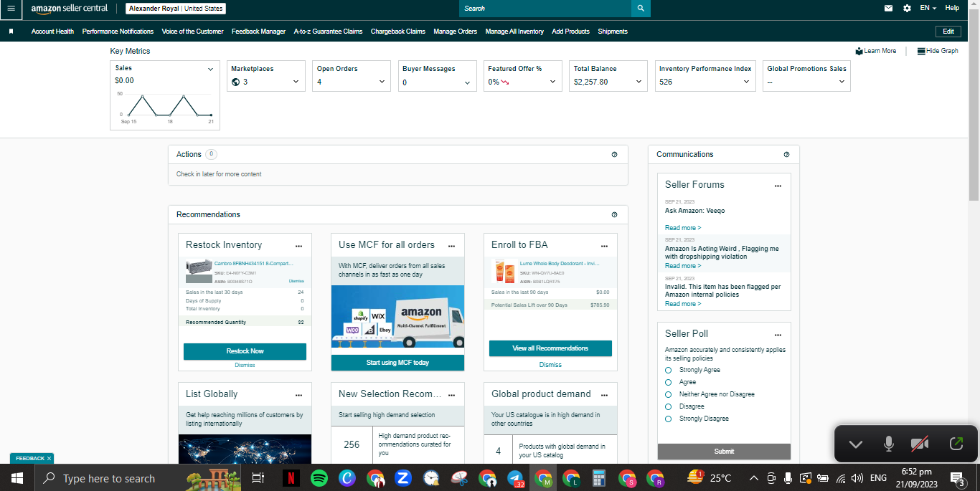Screen dimensions: 980x491
Task: Select Strongly Agree poll option
Action: (668, 370)
